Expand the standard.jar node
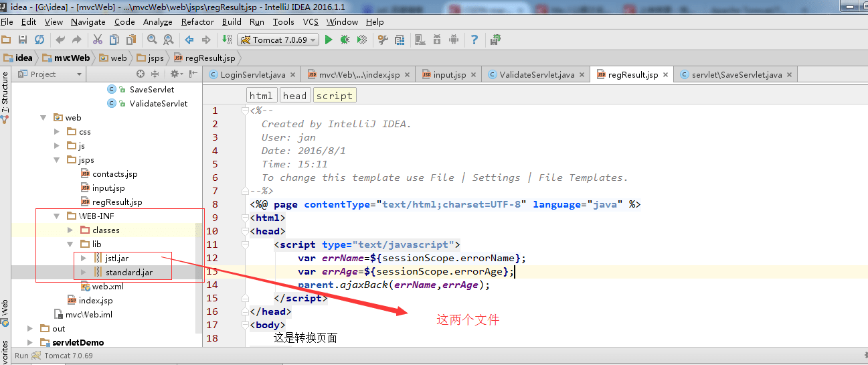 (x=83, y=272)
